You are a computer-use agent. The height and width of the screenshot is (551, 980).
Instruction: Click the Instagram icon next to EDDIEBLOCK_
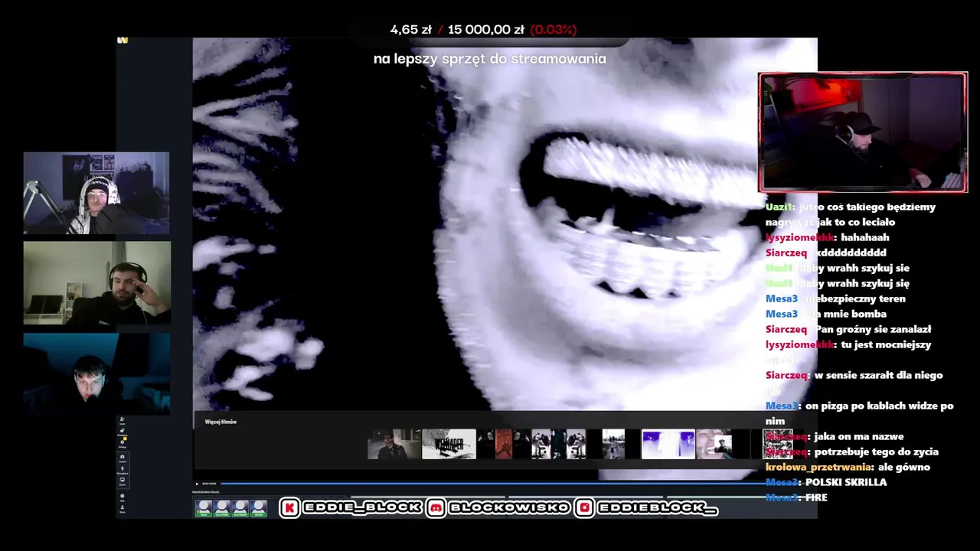tap(585, 507)
